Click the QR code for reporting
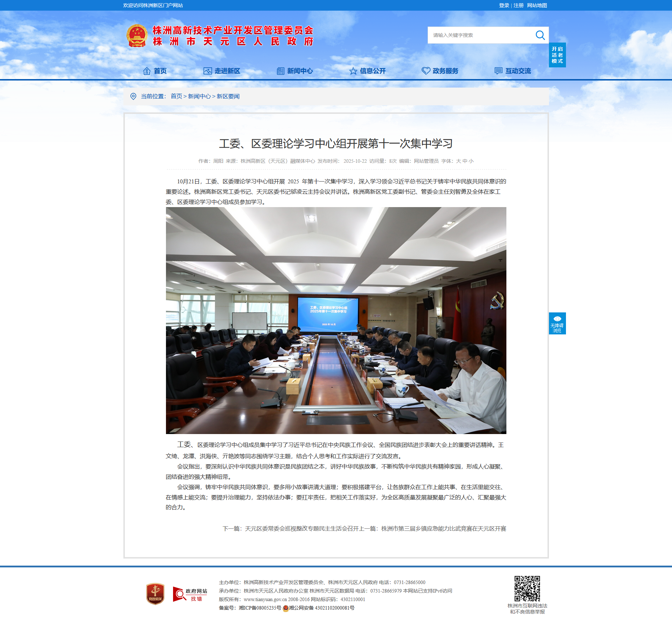This screenshot has height=622, width=672. (x=527, y=589)
